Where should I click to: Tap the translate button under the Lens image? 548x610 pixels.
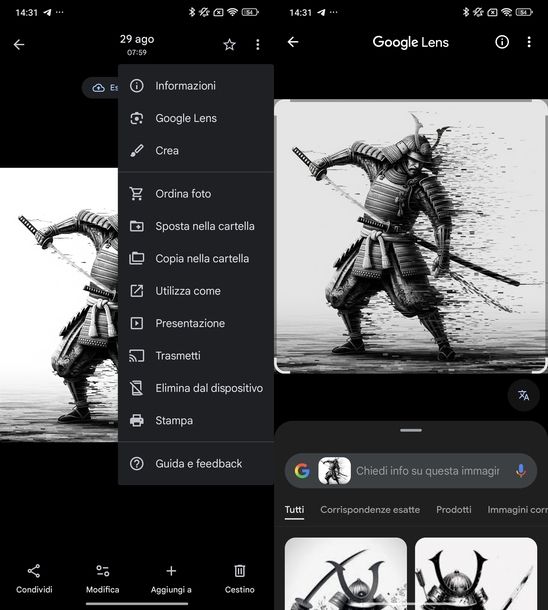click(x=523, y=395)
